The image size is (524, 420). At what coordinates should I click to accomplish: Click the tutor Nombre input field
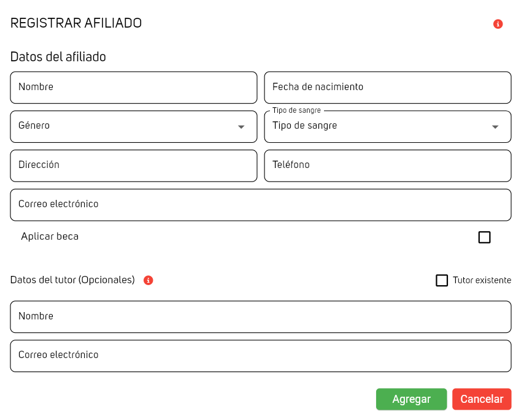261,317
